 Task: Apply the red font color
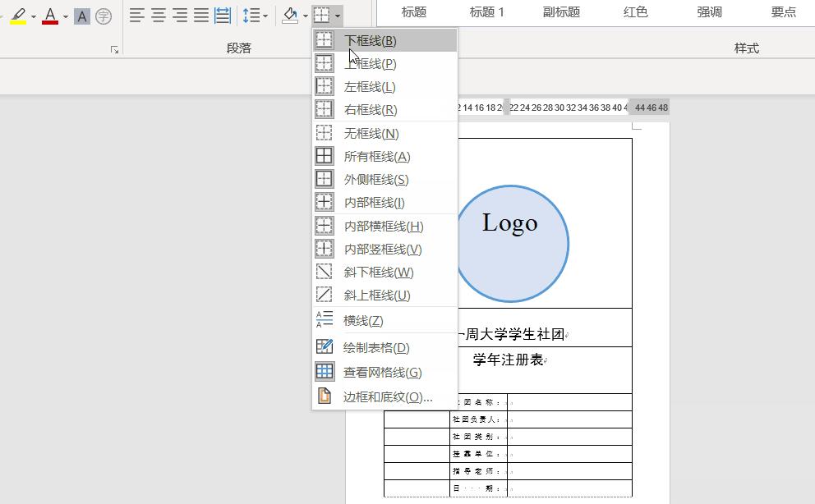(x=49, y=15)
